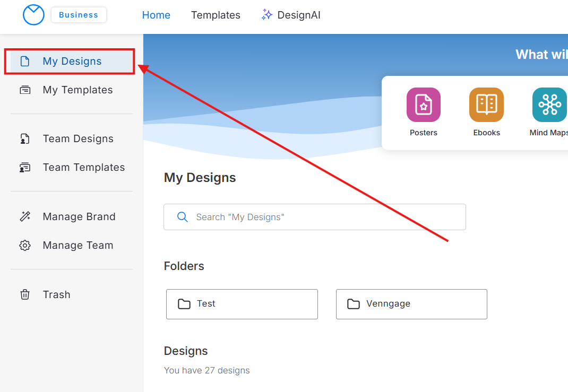Open the Posters category icon
568x392 pixels.
point(423,105)
